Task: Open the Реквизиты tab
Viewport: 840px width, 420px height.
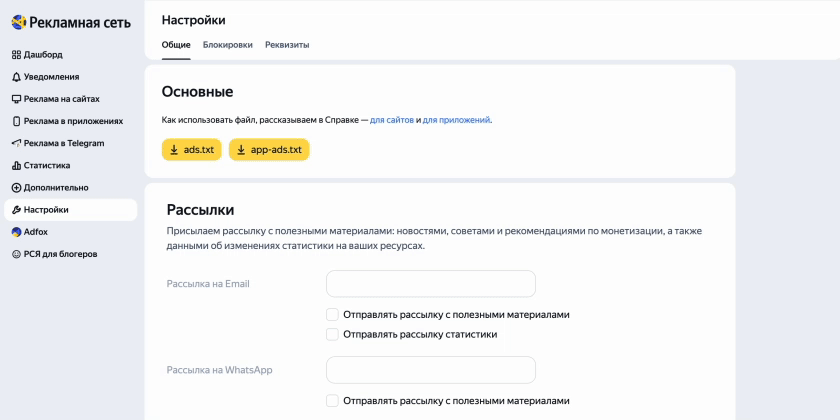Action: (x=287, y=45)
